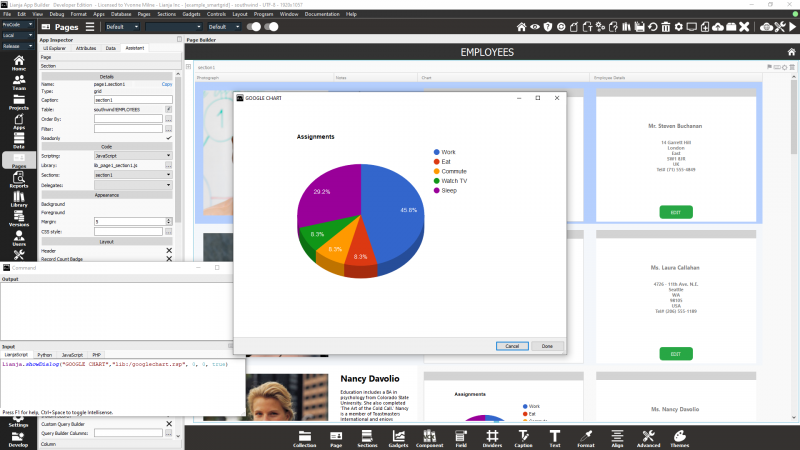Click the save floppy icon in toolbar
This screenshot has width=800, height=450.
pyautogui.click(x=639, y=27)
